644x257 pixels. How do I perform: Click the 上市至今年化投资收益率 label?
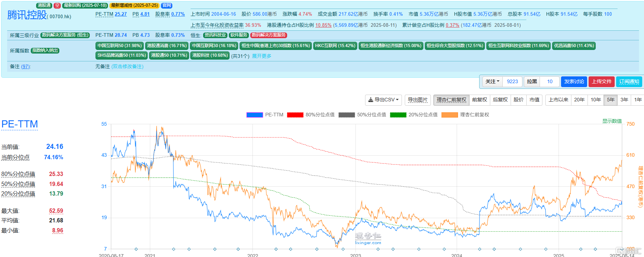click(x=217, y=25)
